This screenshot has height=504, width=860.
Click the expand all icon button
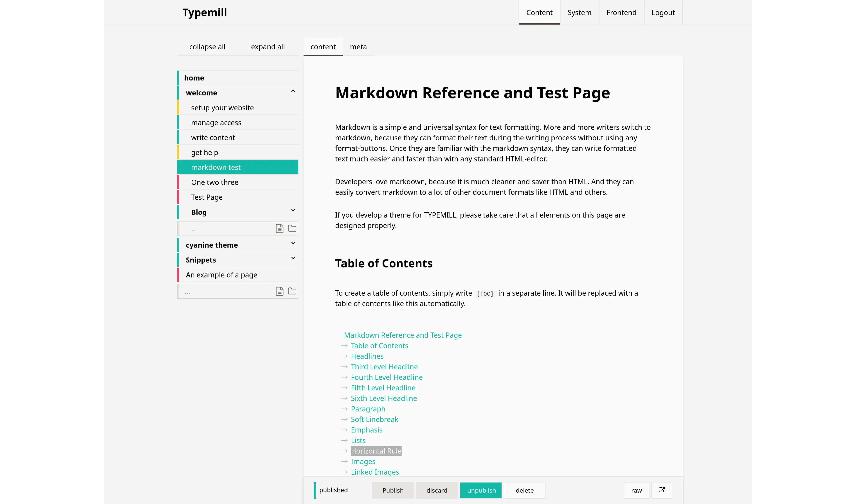pos(268,46)
